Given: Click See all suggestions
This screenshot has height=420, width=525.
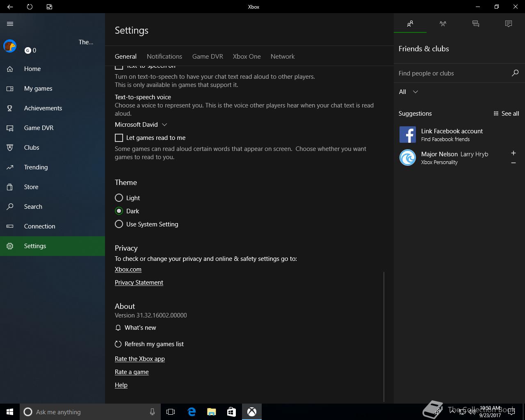Looking at the screenshot, I should pyautogui.click(x=506, y=114).
